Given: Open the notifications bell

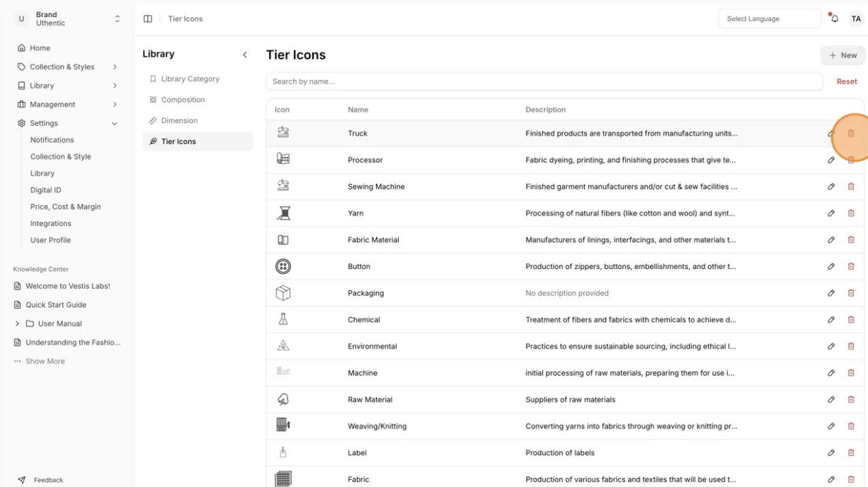Looking at the screenshot, I should point(835,19).
